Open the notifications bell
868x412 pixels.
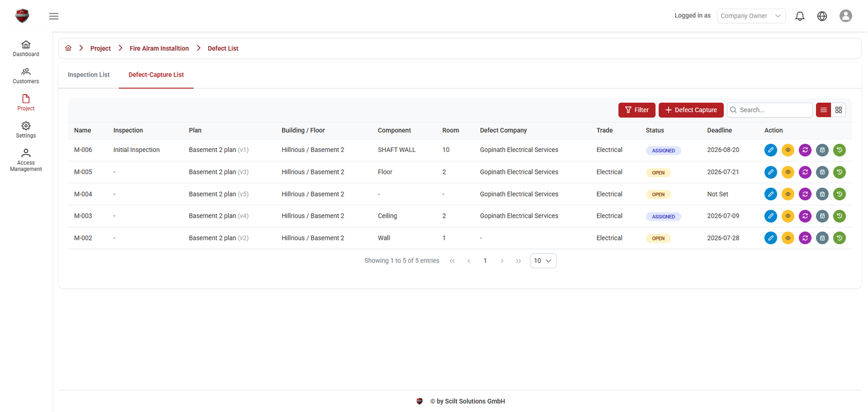[800, 16]
